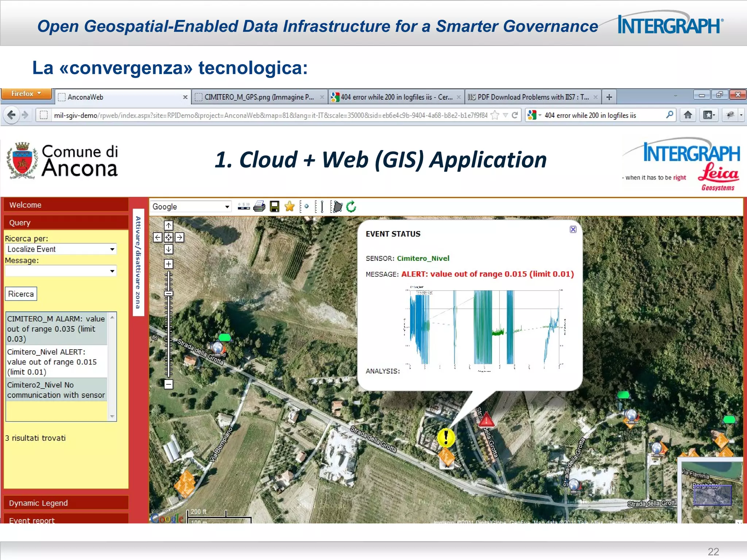Viewport: 747px width, 560px height.
Task: Select the measure line distance tool
Action: [321, 207]
